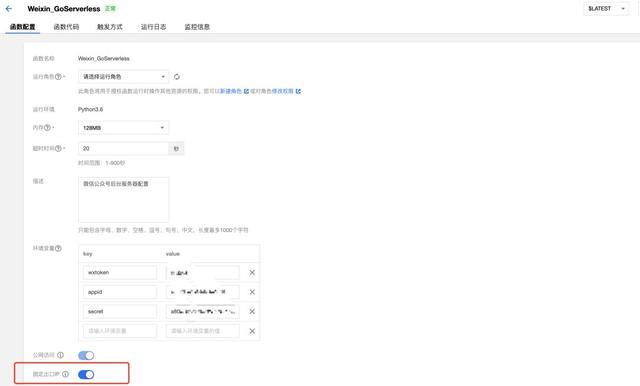Click the Python3.6 runtime text

point(90,109)
